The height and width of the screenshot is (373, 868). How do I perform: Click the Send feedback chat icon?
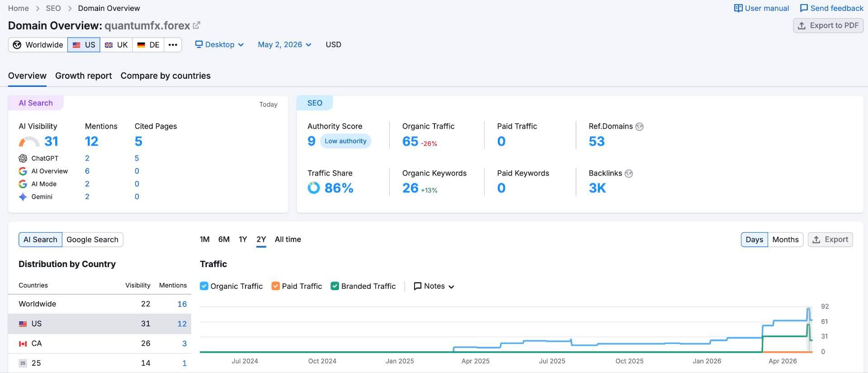804,8
